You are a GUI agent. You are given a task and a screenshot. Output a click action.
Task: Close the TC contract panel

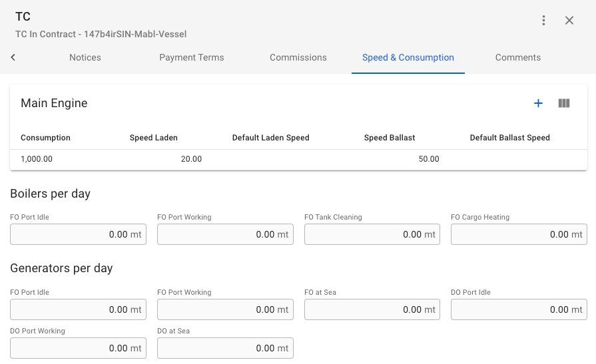(x=569, y=21)
